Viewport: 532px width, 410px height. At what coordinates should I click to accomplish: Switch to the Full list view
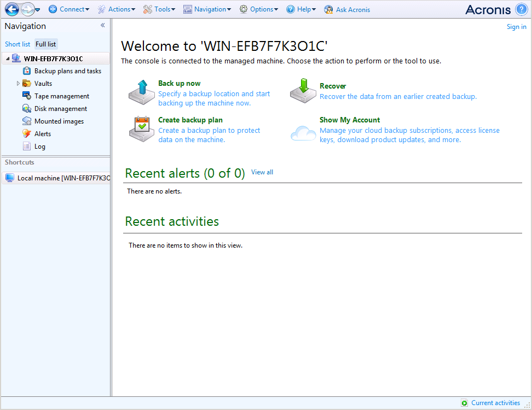click(x=46, y=44)
